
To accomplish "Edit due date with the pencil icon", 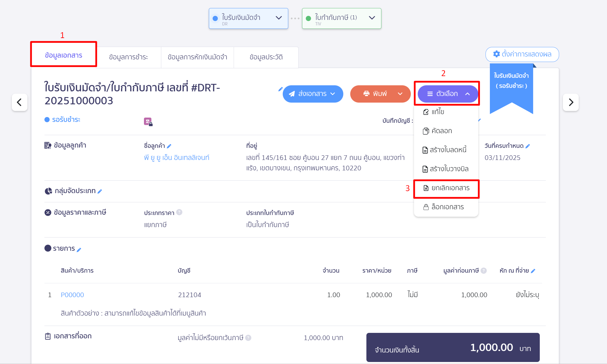I will click(528, 146).
